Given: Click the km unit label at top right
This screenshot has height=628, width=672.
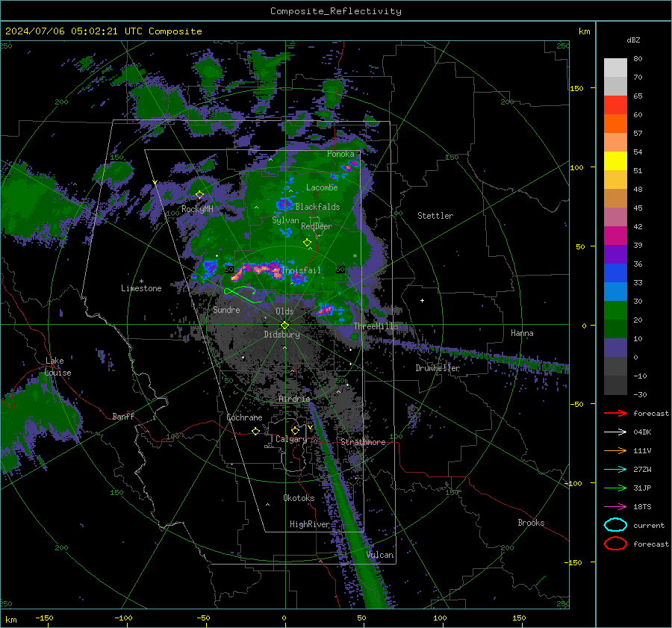Looking at the screenshot, I should (x=584, y=31).
